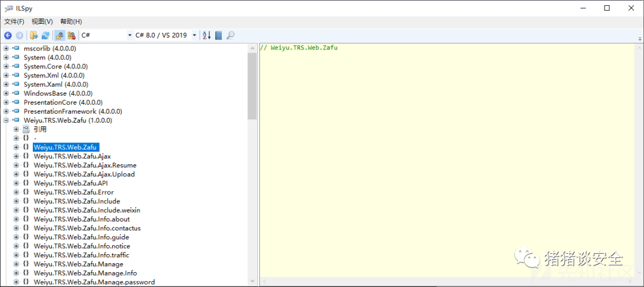Viewport: 644px width, 287px height.
Task: Reload assemblies with the refresh icon
Action: [45, 36]
